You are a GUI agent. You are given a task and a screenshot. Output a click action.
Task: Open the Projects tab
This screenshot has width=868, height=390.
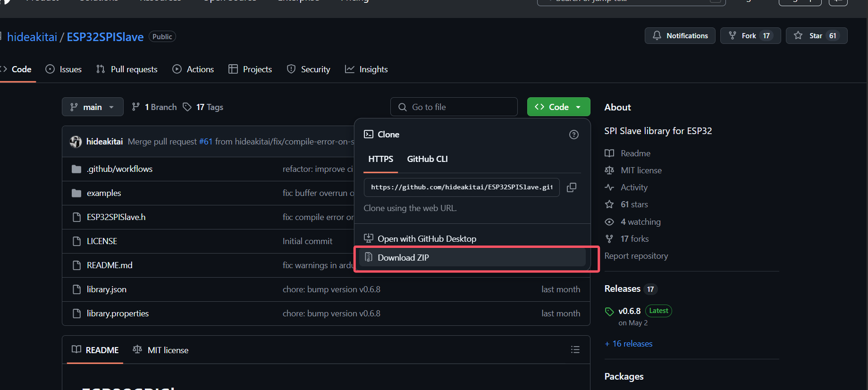tap(250, 69)
